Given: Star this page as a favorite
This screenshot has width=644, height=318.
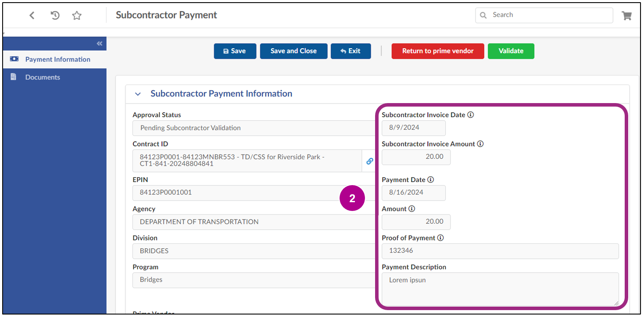Looking at the screenshot, I should tap(77, 15).
